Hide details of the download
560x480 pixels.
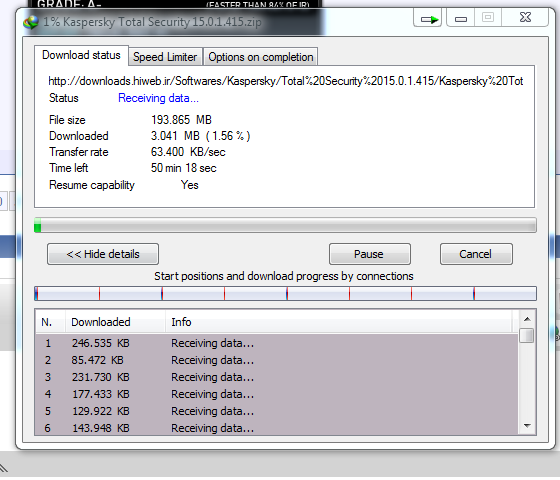pyautogui.click(x=103, y=254)
